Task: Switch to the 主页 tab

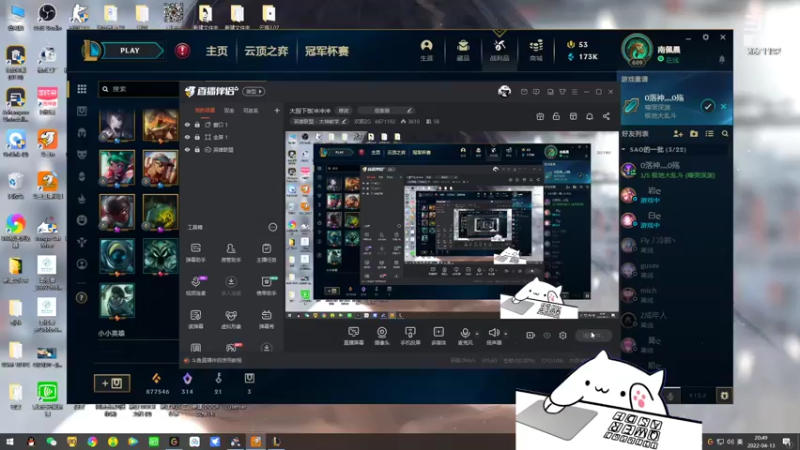Action: coord(217,51)
